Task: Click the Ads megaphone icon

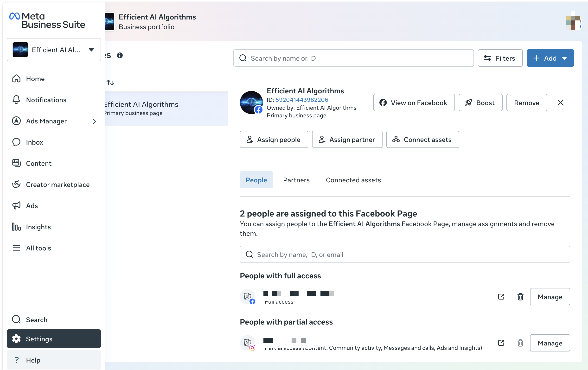Action: pos(16,205)
